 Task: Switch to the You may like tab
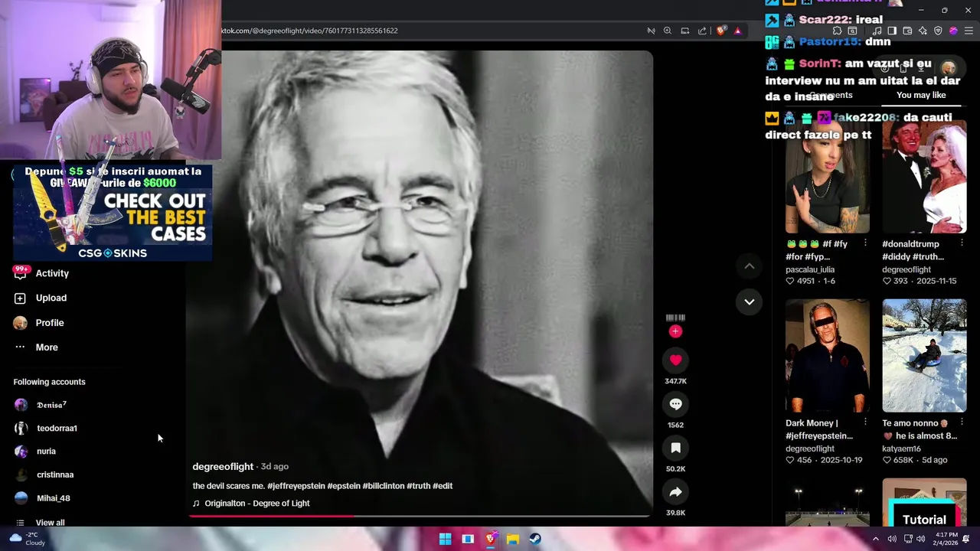coord(921,95)
